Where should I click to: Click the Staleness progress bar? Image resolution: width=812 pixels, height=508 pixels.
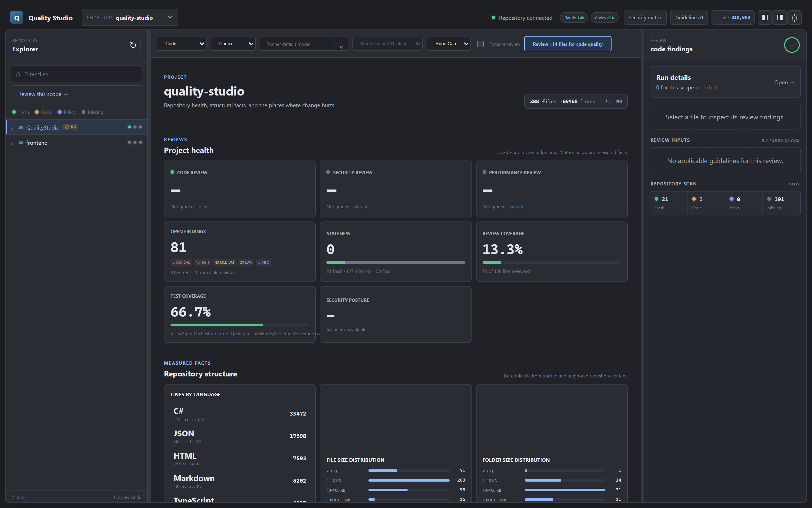(396, 262)
